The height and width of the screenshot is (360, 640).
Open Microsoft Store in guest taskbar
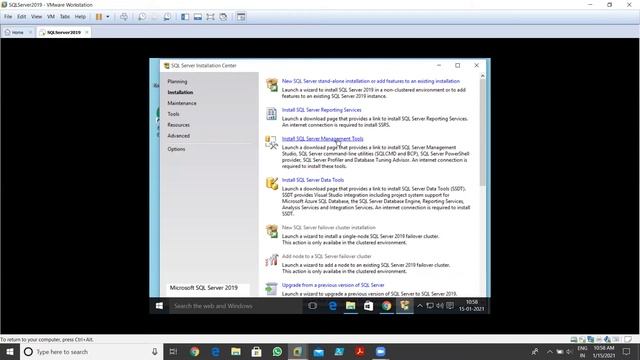point(368,306)
